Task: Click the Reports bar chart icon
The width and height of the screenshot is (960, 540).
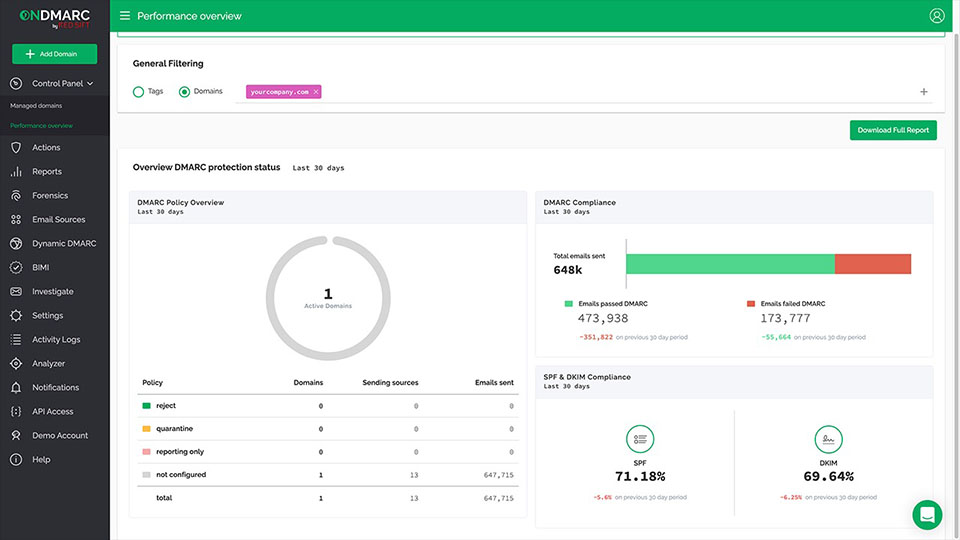Action: [x=16, y=171]
